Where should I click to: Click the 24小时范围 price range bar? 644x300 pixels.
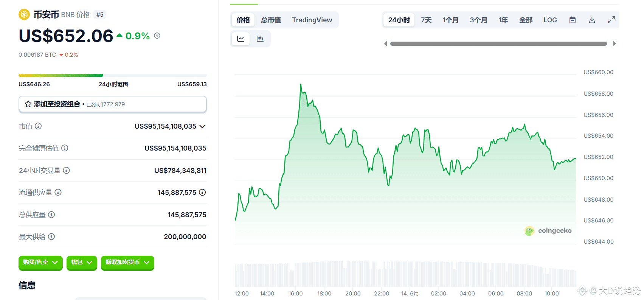113,75
